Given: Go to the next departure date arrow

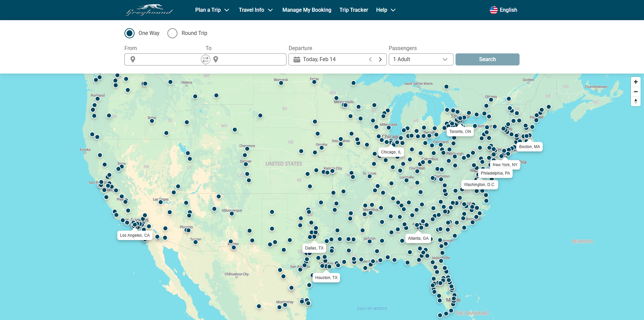Looking at the screenshot, I should coord(380,59).
